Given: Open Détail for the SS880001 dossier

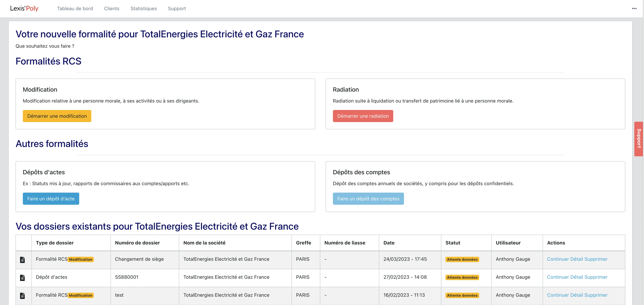Looking at the screenshot, I should pyautogui.click(x=577, y=277).
